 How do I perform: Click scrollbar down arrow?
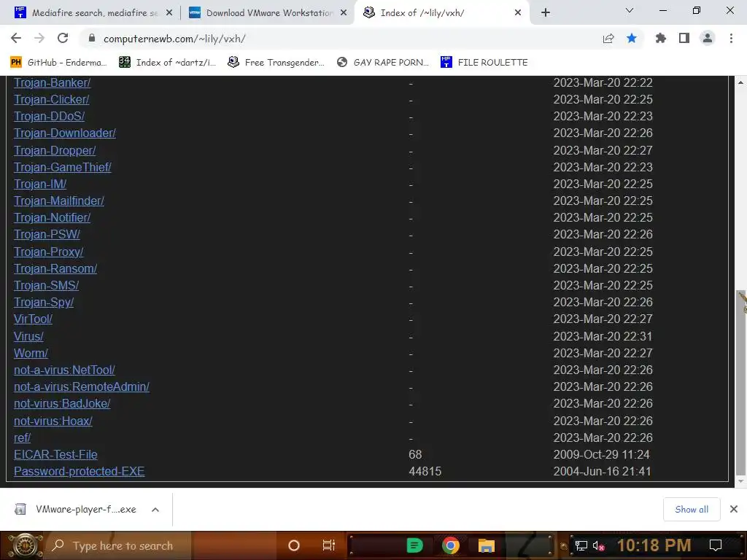(740, 481)
